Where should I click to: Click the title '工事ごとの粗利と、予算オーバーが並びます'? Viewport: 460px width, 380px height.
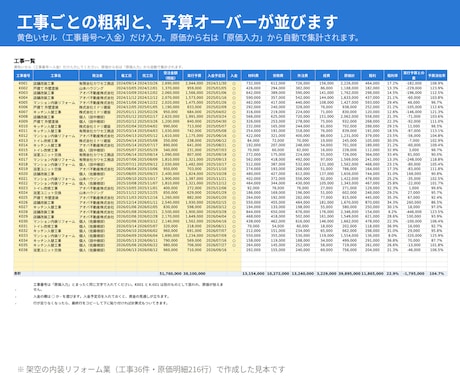pos(177,22)
